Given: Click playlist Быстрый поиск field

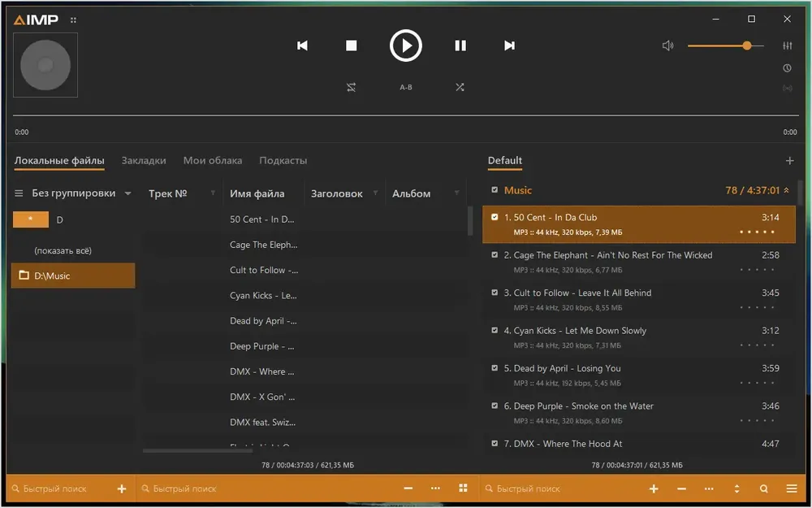Looking at the screenshot, I should pyautogui.click(x=562, y=488).
